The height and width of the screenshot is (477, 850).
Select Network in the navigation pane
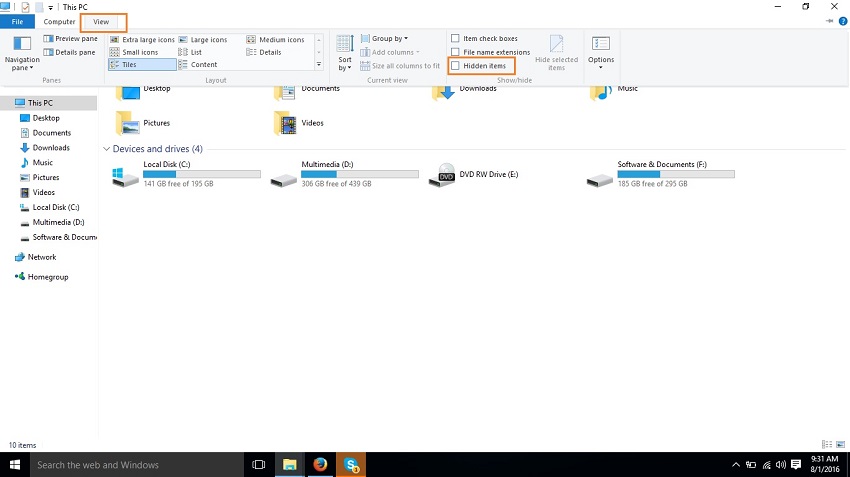pyautogui.click(x=41, y=257)
